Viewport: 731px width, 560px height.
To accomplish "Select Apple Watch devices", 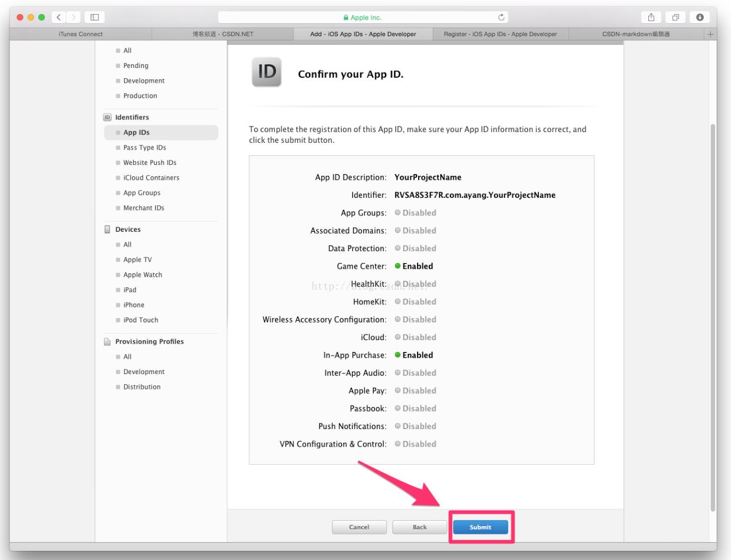I will coord(143,275).
